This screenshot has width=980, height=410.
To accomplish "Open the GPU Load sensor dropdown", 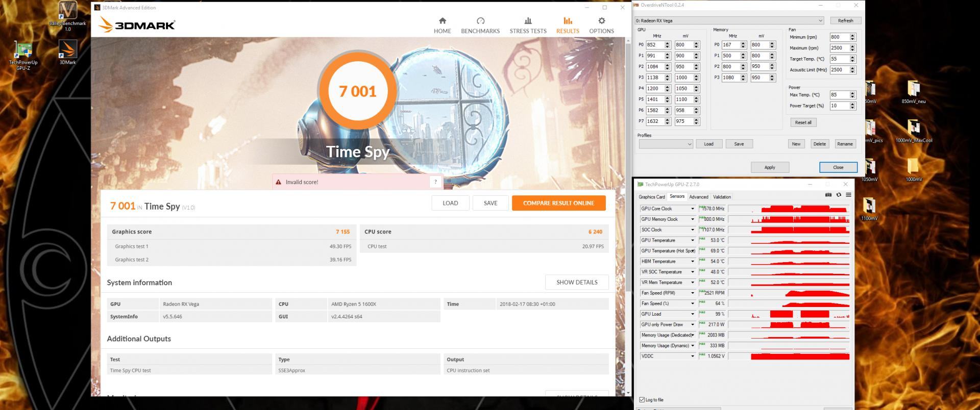I will [693, 314].
